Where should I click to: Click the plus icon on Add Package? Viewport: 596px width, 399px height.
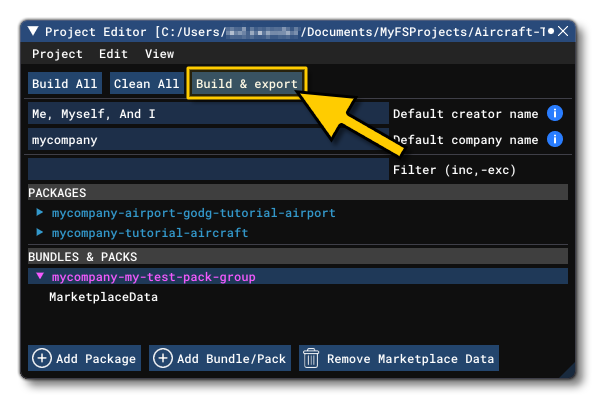pyautogui.click(x=42, y=358)
